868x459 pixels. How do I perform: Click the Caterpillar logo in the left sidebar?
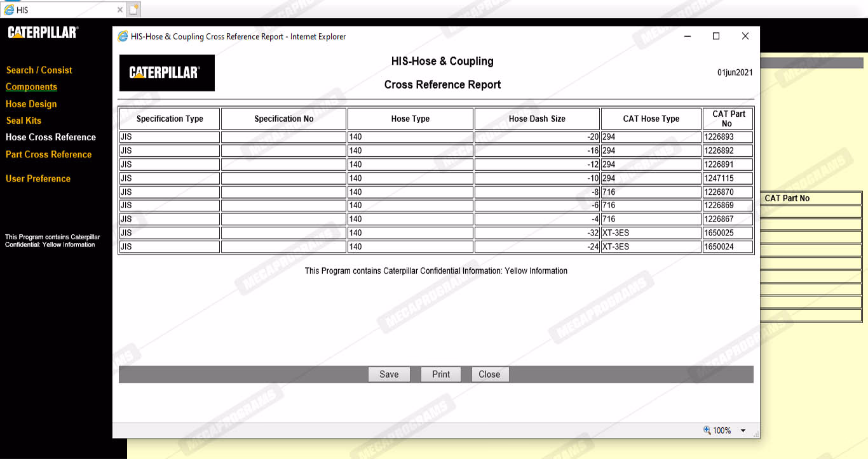point(43,32)
